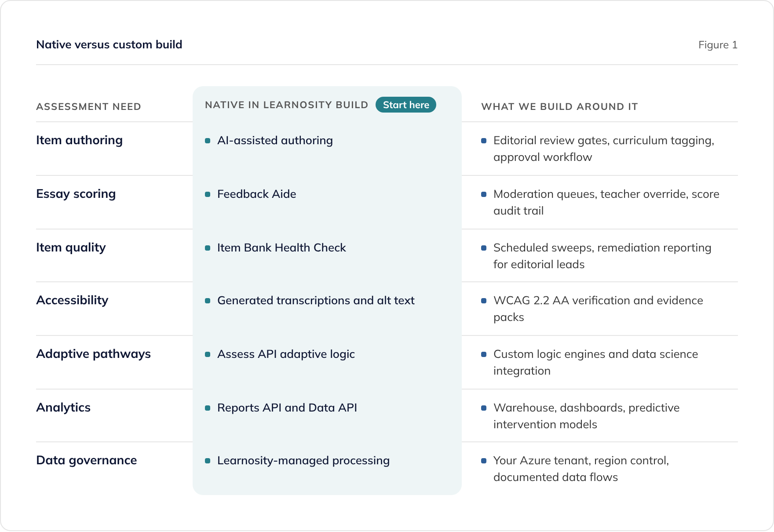The image size is (774, 532).
Task: Select the "Data governance" row label
Action: pos(87,460)
